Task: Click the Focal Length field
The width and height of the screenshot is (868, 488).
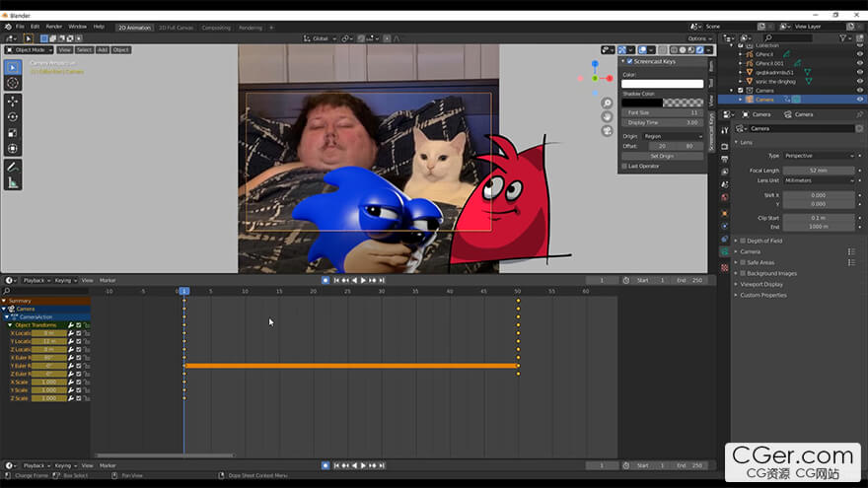Action: click(818, 171)
